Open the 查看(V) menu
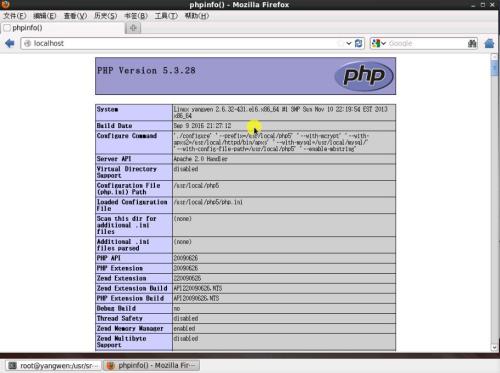Viewport: 500px width, 373px height. 75,16
